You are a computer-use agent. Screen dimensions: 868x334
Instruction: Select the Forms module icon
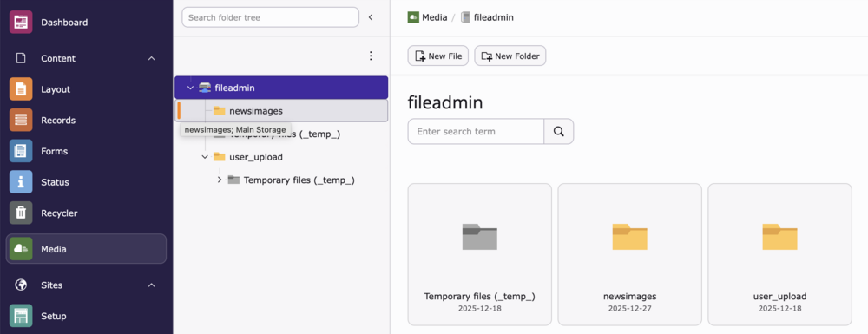[21, 151]
